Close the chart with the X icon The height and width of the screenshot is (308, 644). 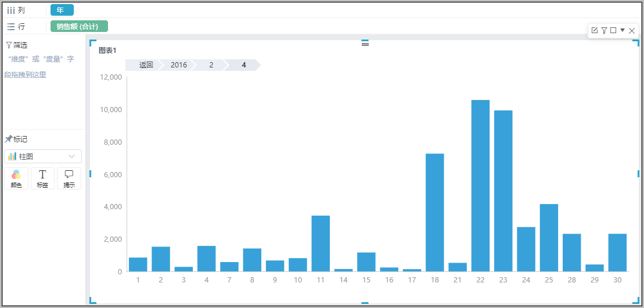click(632, 30)
